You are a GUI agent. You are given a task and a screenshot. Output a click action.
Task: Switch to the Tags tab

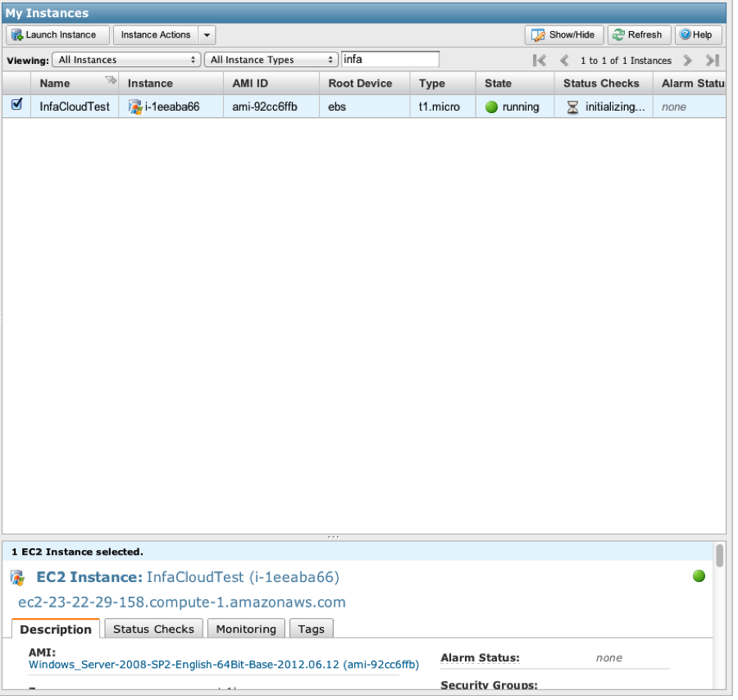click(x=311, y=629)
